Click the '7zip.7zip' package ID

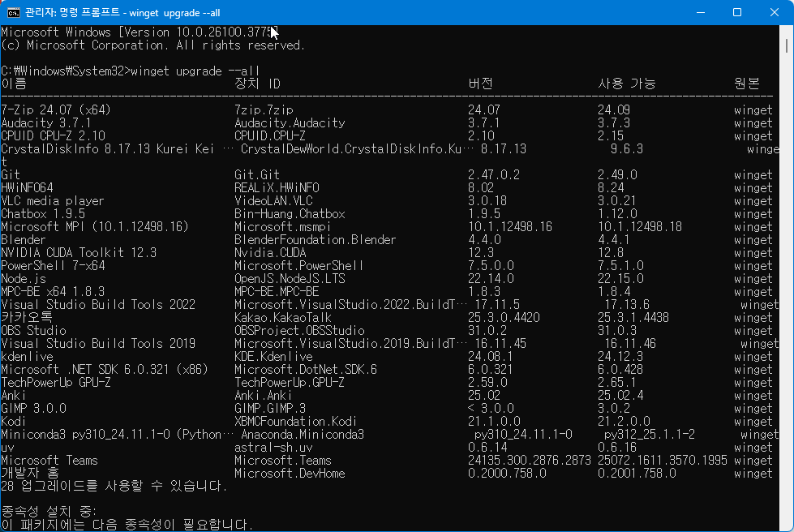[x=264, y=109]
